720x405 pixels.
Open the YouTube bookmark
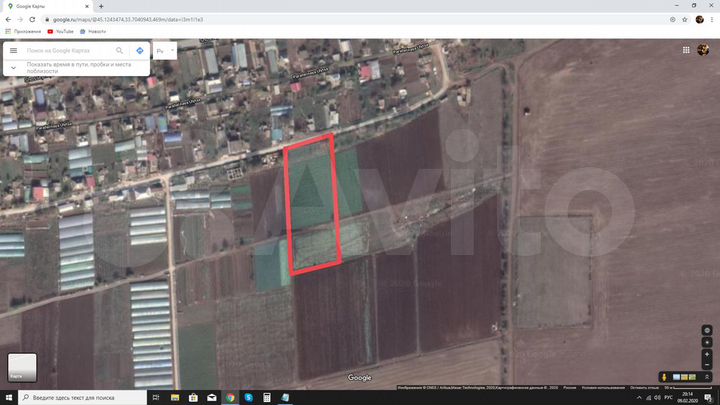61,32
